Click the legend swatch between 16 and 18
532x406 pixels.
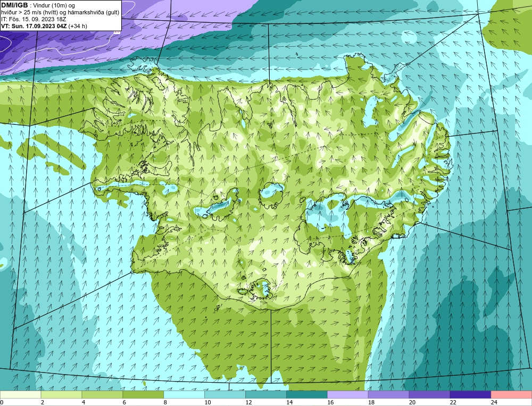[x=348, y=394]
